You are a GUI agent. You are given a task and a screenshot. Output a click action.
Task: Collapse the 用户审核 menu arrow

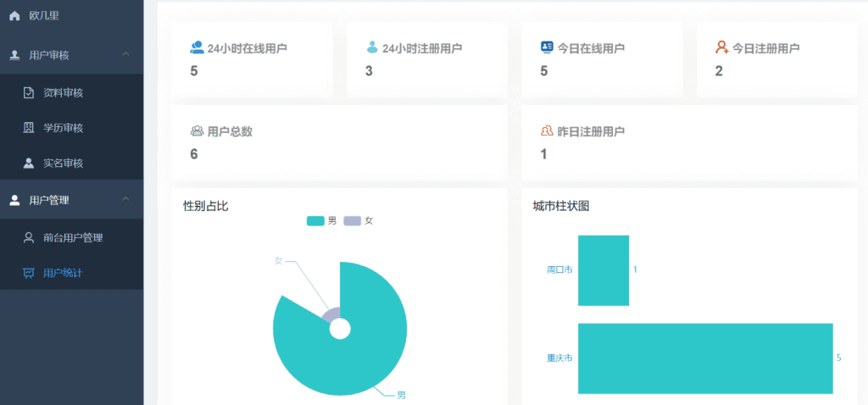pyautogui.click(x=126, y=55)
